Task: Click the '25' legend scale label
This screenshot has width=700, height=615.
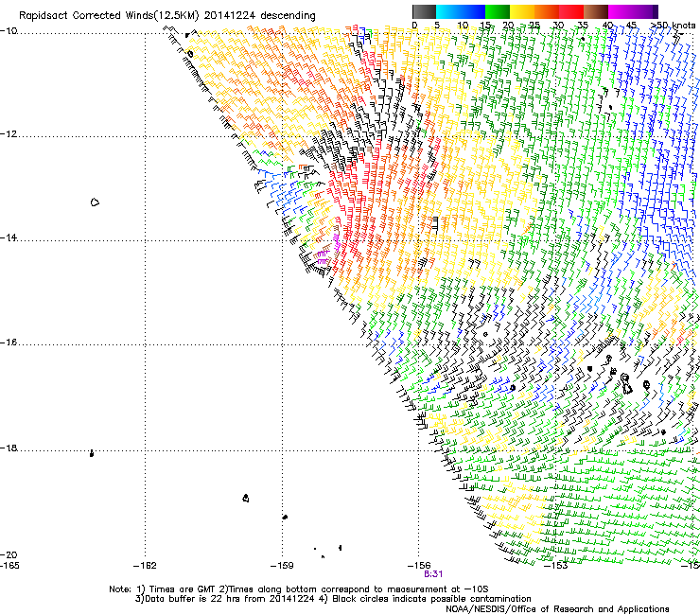Action: (x=534, y=25)
